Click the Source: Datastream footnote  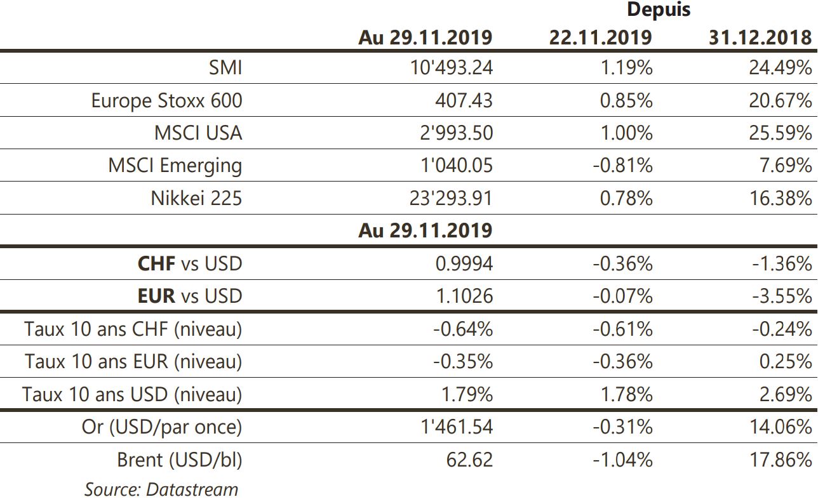161,489
